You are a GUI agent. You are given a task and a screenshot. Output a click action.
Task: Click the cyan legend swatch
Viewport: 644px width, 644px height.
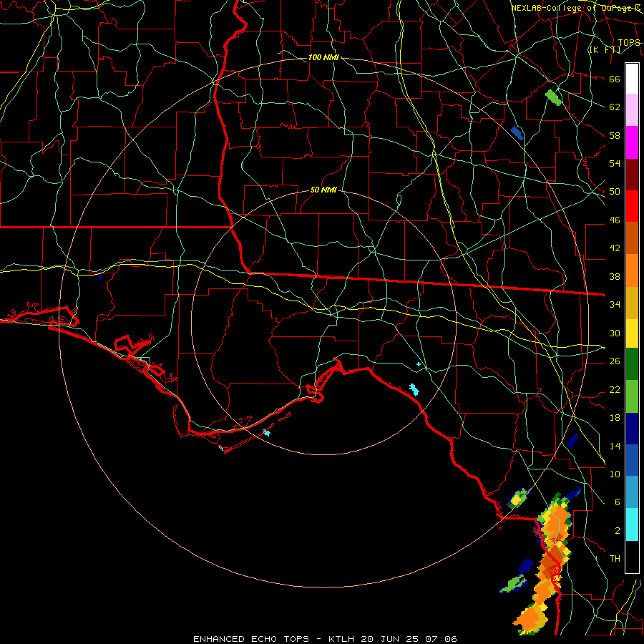pyautogui.click(x=632, y=525)
